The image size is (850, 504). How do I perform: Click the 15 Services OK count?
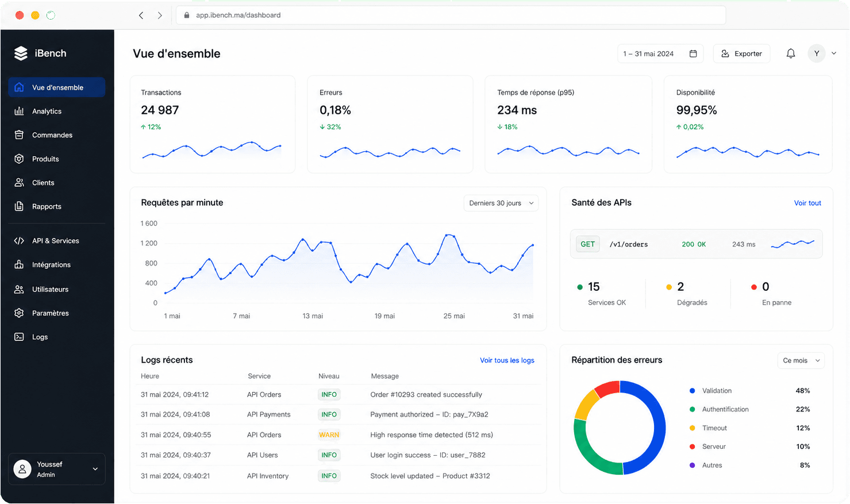pos(594,287)
